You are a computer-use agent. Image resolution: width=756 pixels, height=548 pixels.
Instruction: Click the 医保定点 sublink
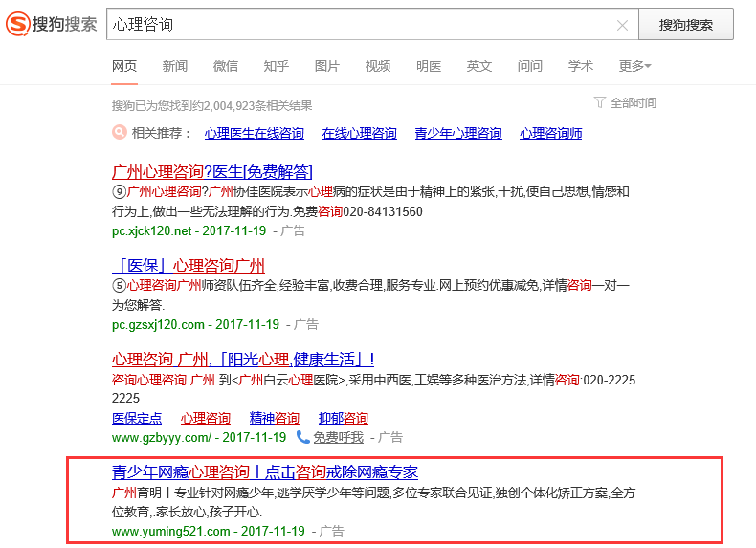pos(137,418)
